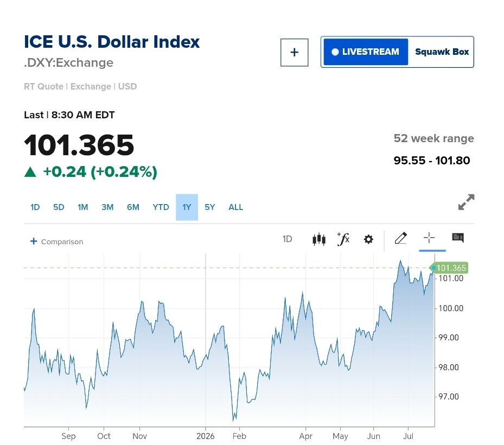Click the 101.365 current price marker on chart
This screenshot has width=504, height=445.
(x=449, y=268)
